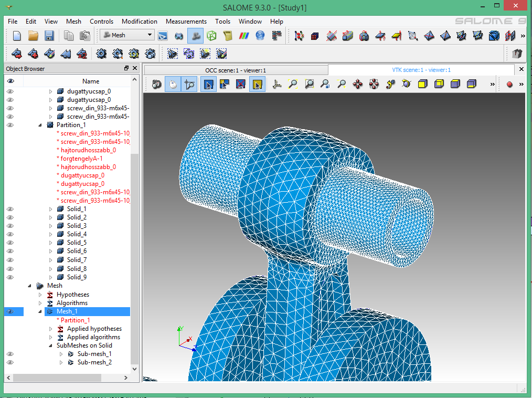Collapse the Mesh_1 tree node

pyautogui.click(x=40, y=311)
